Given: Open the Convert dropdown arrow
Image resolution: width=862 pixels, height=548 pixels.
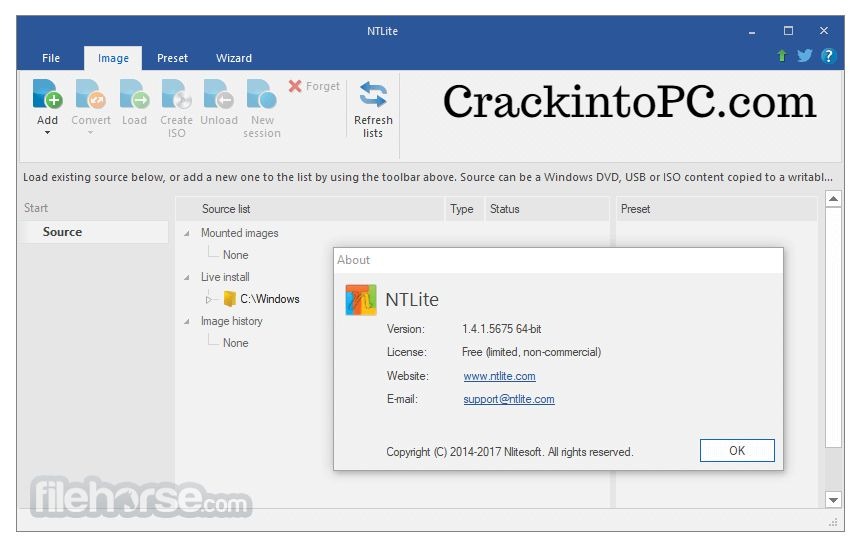Looking at the screenshot, I should tap(91, 132).
